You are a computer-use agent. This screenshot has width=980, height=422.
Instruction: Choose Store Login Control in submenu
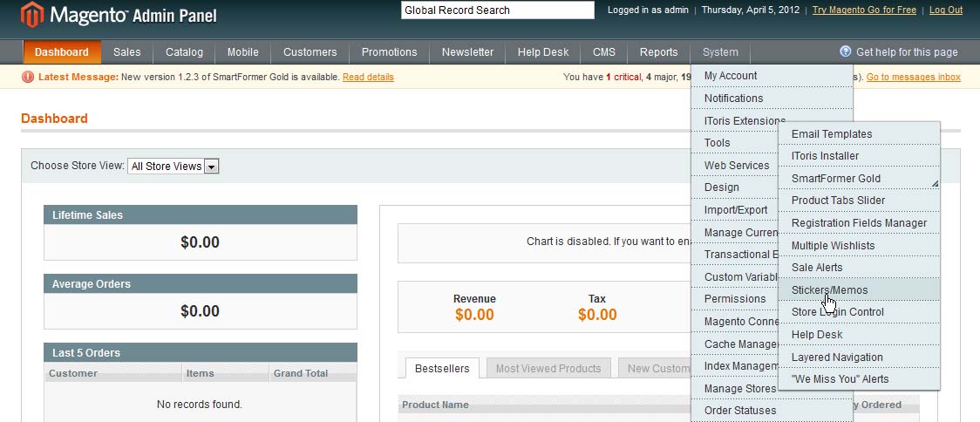point(859,312)
